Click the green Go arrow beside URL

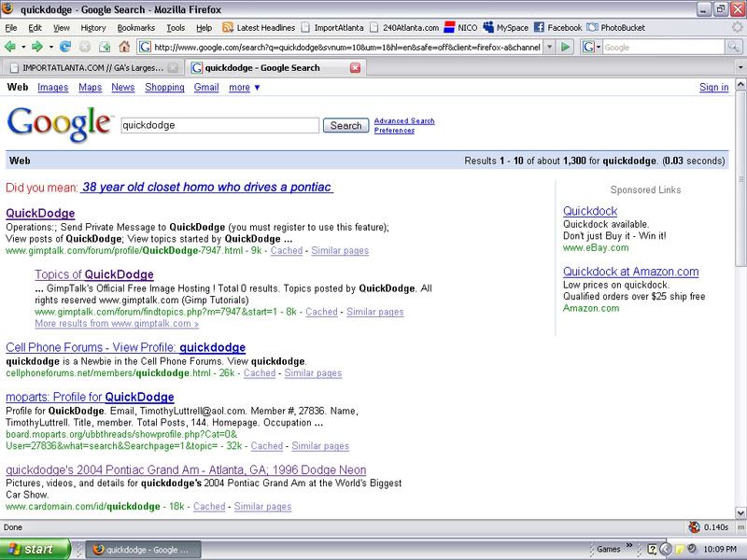pos(566,47)
